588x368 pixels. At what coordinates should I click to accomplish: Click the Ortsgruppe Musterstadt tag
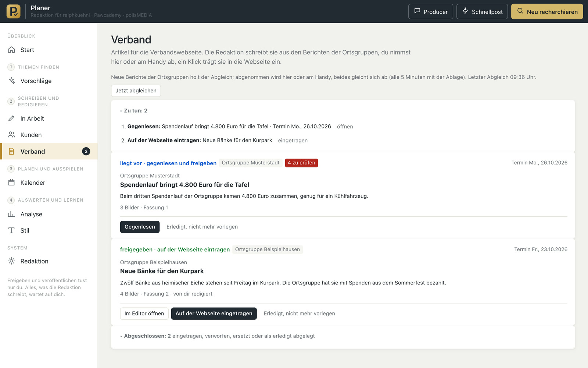coord(251,163)
